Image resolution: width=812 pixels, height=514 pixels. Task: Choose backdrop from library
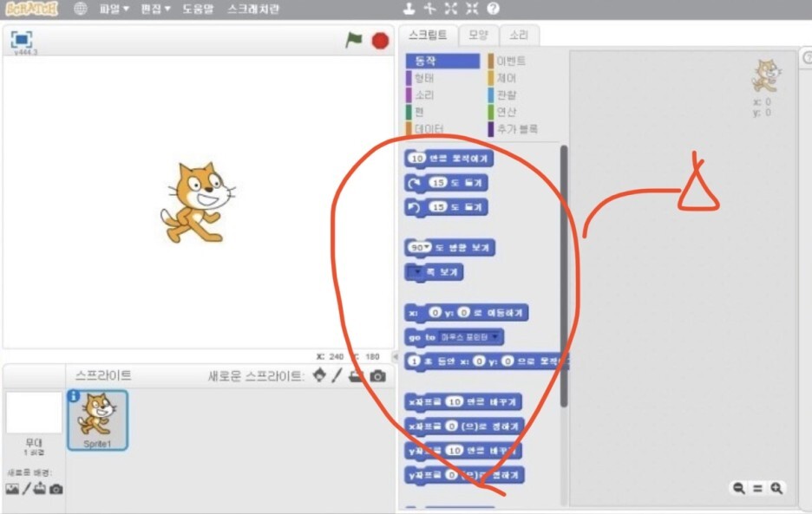pyautogui.click(x=12, y=489)
